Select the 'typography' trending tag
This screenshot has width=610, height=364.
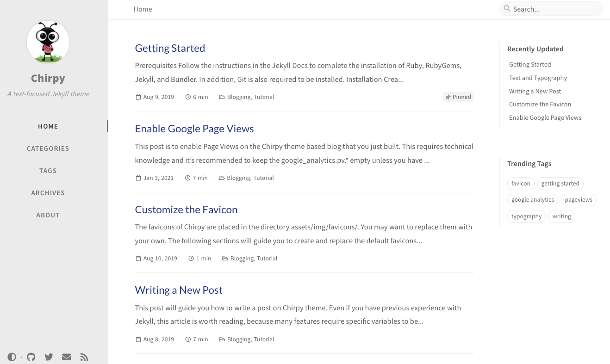(526, 216)
